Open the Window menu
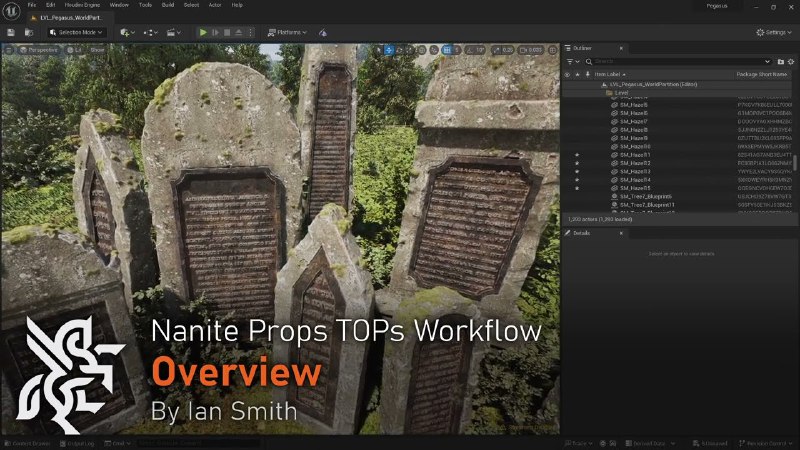Image resolution: width=800 pixels, height=450 pixels. 119,5
